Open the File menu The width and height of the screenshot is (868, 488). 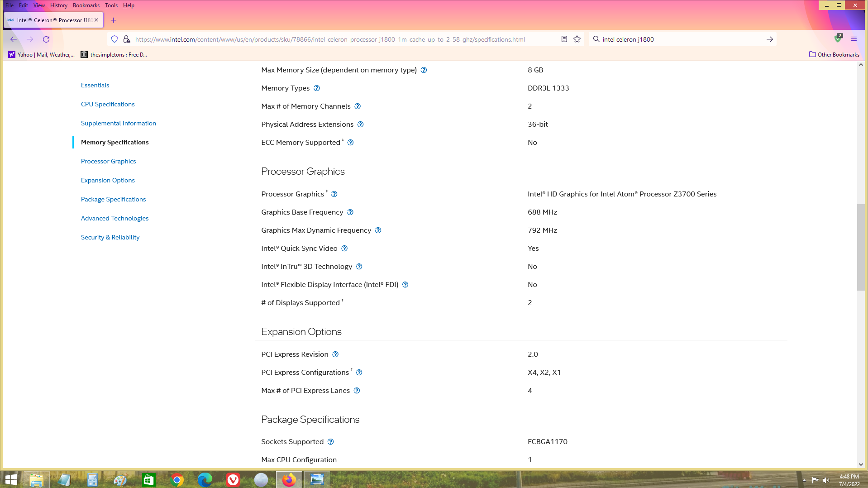(10, 5)
